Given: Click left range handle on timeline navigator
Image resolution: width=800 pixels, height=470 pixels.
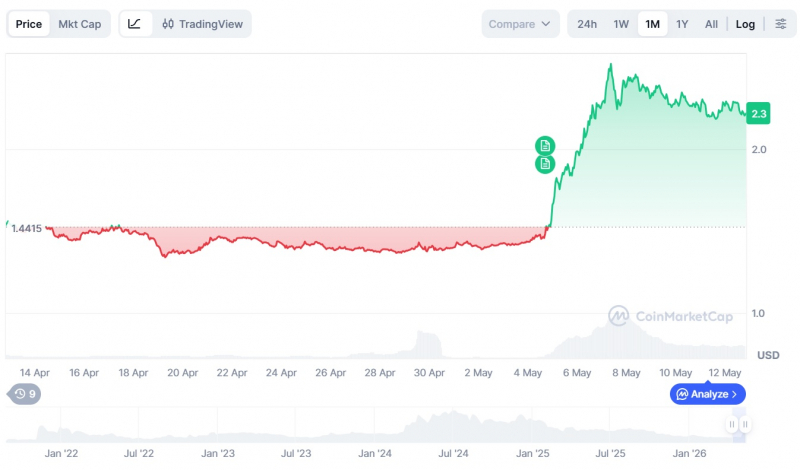Looking at the screenshot, I should tap(732, 424).
